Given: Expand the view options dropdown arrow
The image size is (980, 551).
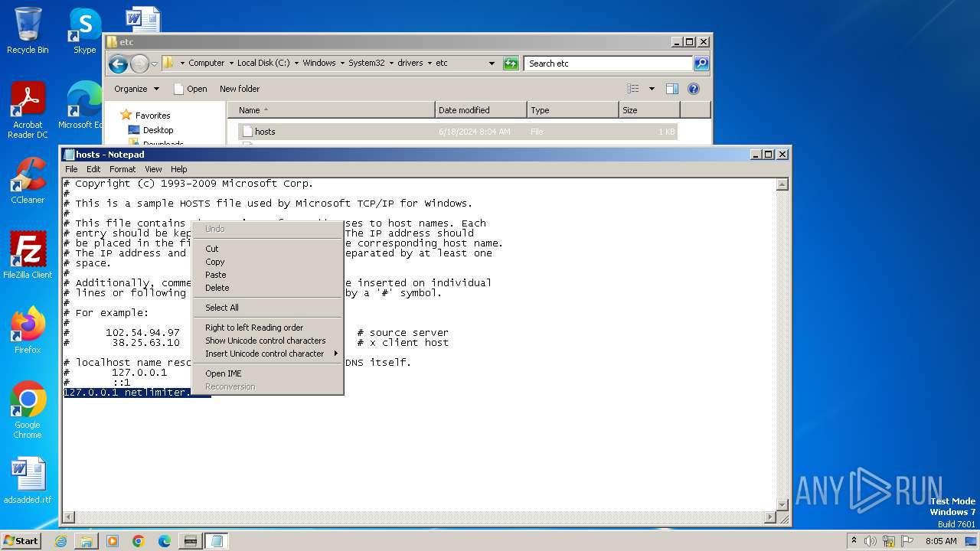Looking at the screenshot, I should [652, 89].
